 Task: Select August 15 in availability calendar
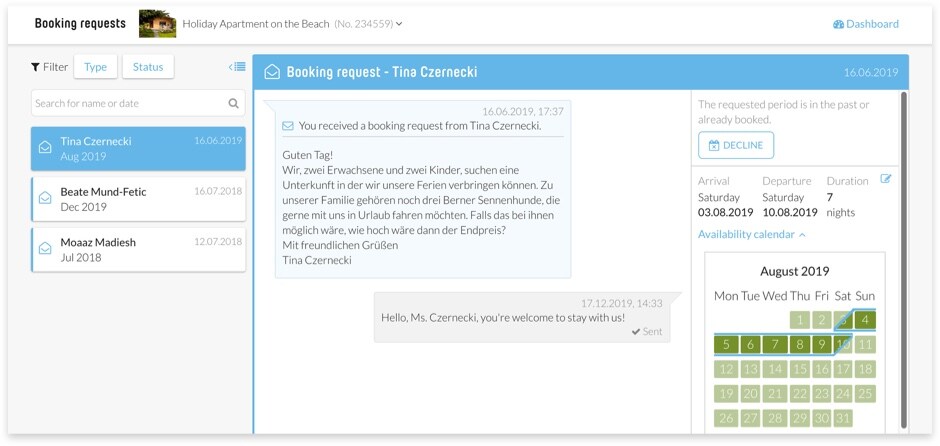pos(799,369)
